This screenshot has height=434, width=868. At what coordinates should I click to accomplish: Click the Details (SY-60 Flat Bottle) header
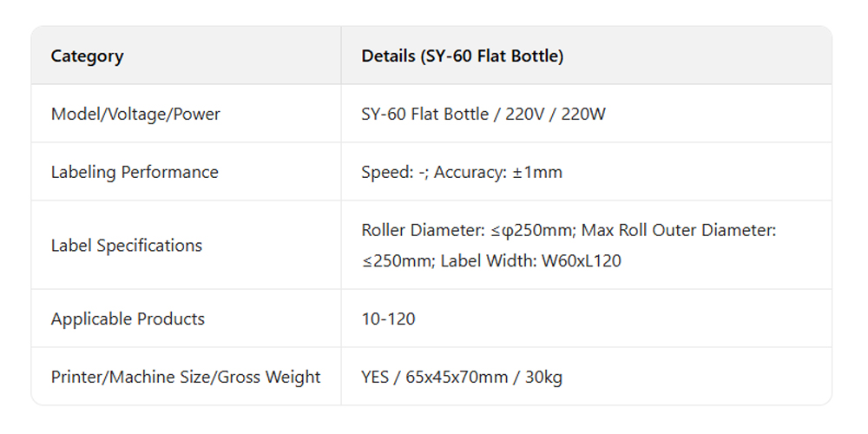[x=462, y=56]
